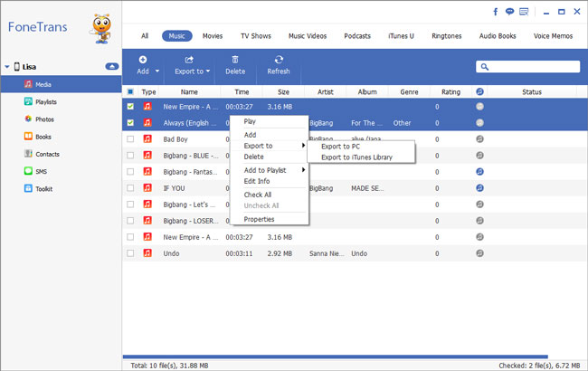Expand Export to submenu arrow in context menu
Viewport: 588px width, 371px height.
(303, 145)
